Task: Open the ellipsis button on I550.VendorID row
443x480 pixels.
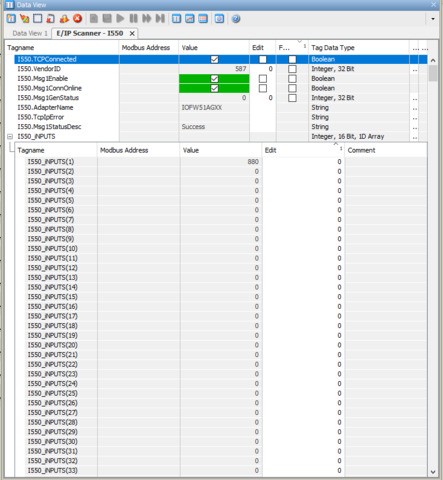Action: [x=415, y=70]
